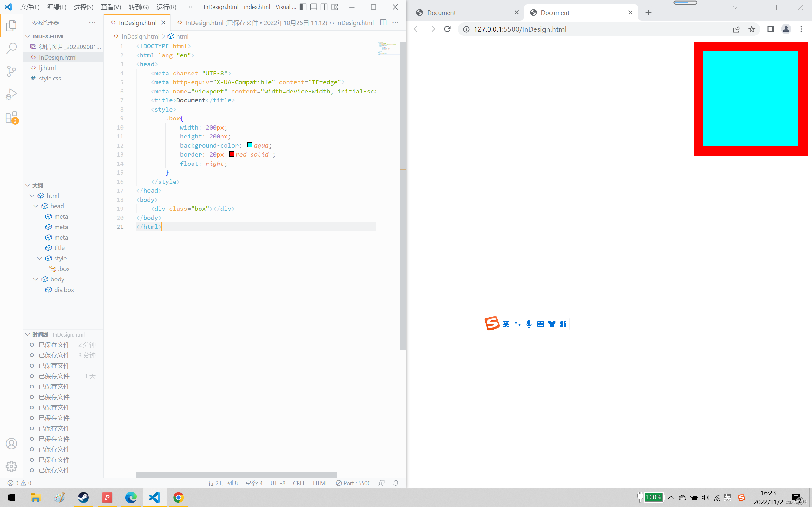
Task: Collapse the 时间线 timeline section
Action: [28, 334]
